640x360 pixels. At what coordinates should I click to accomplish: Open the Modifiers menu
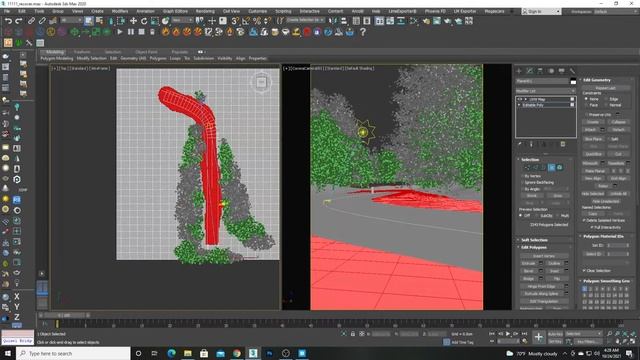coord(120,11)
